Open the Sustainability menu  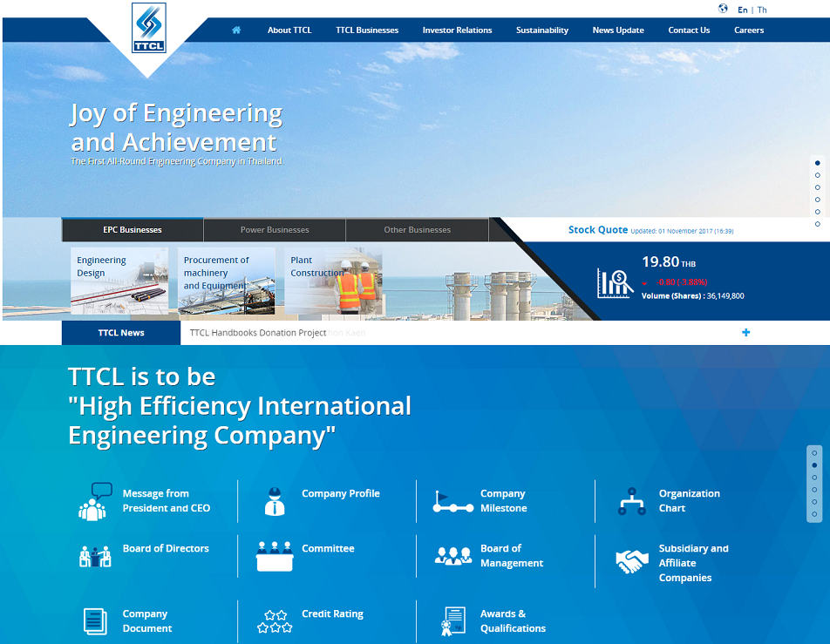(x=542, y=31)
